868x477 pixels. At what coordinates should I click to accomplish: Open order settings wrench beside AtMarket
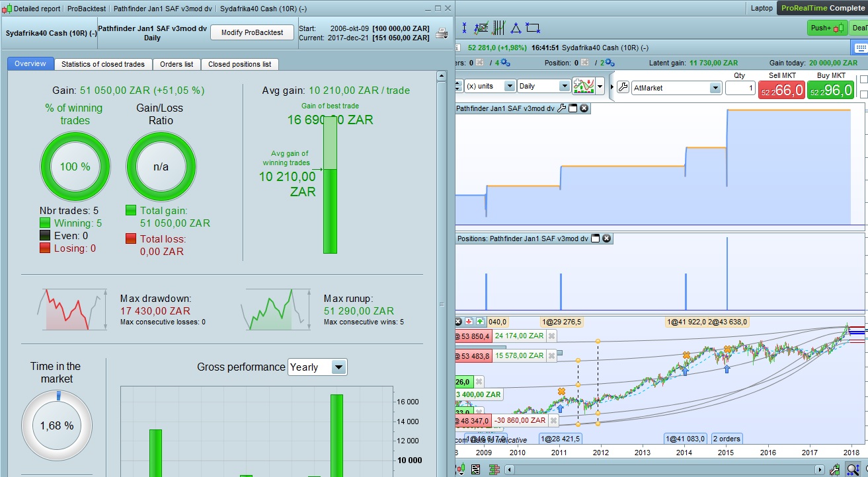pos(623,87)
